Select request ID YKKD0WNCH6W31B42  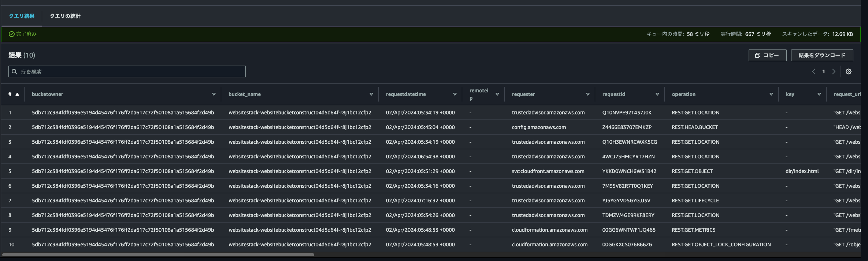tap(629, 171)
